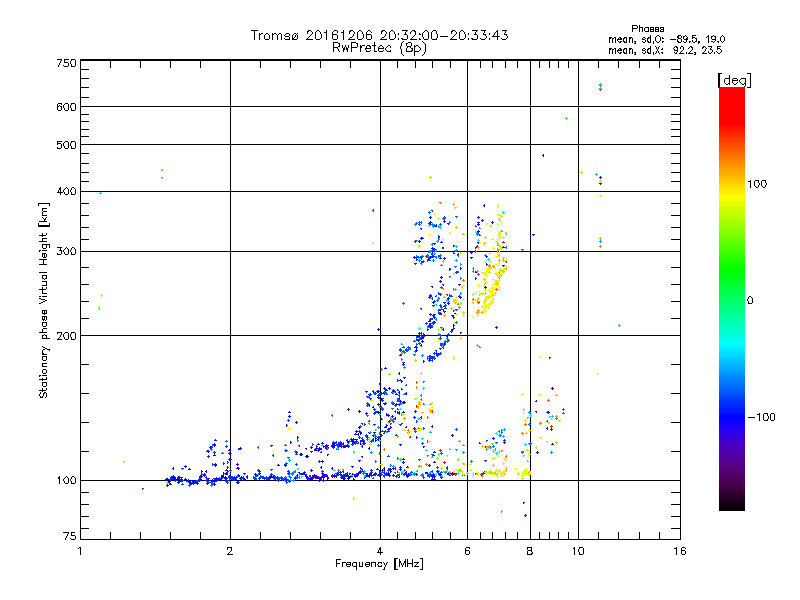Click the '[deg]' colorbar label
This screenshot has width=800, height=600.
(x=734, y=80)
